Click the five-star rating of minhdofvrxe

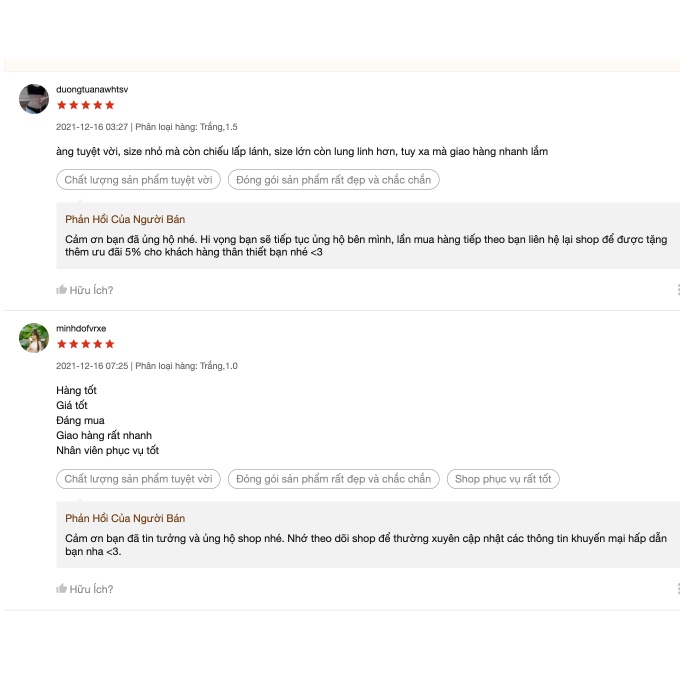point(85,344)
